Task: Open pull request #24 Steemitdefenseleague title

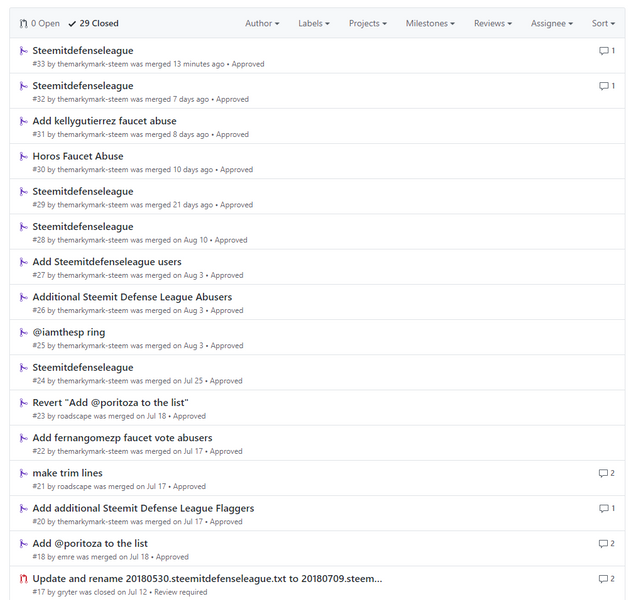Action: 83,367
